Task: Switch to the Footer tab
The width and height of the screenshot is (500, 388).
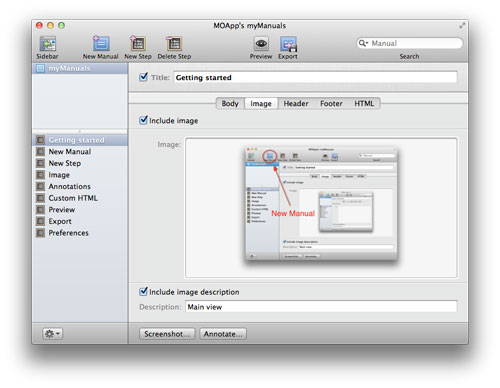Action: [331, 104]
